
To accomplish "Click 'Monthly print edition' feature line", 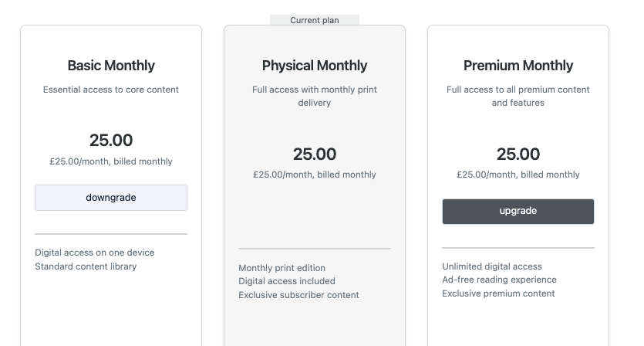I will (x=282, y=268).
